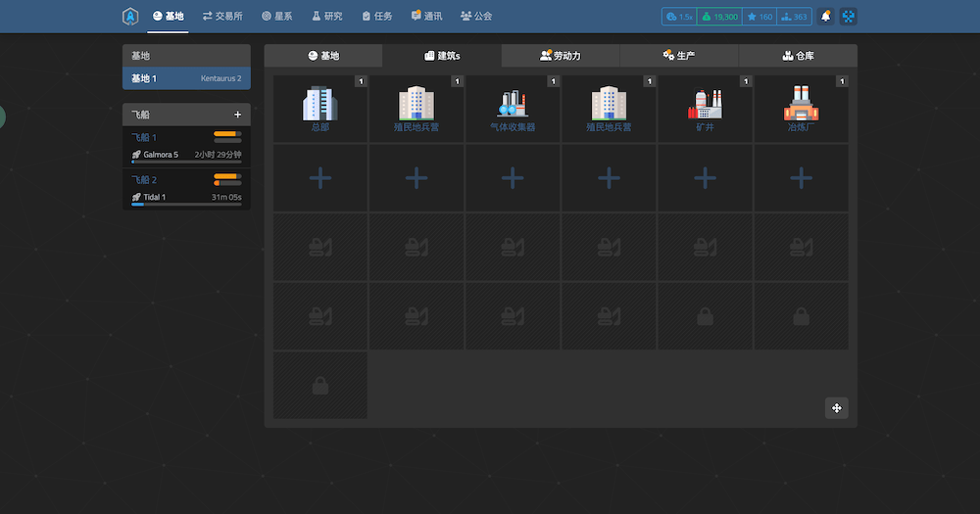Open the 生产 production tab

(x=679, y=56)
